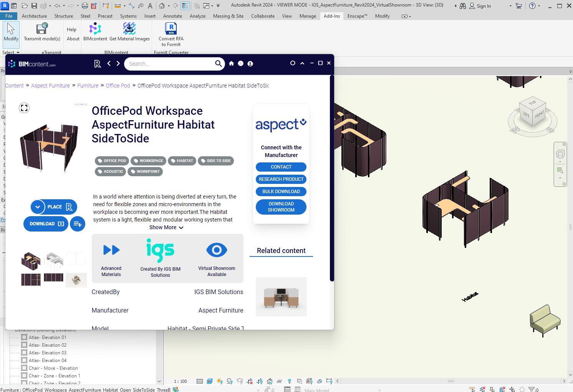Follow Aspect Furniture breadcrumb link

(50, 86)
